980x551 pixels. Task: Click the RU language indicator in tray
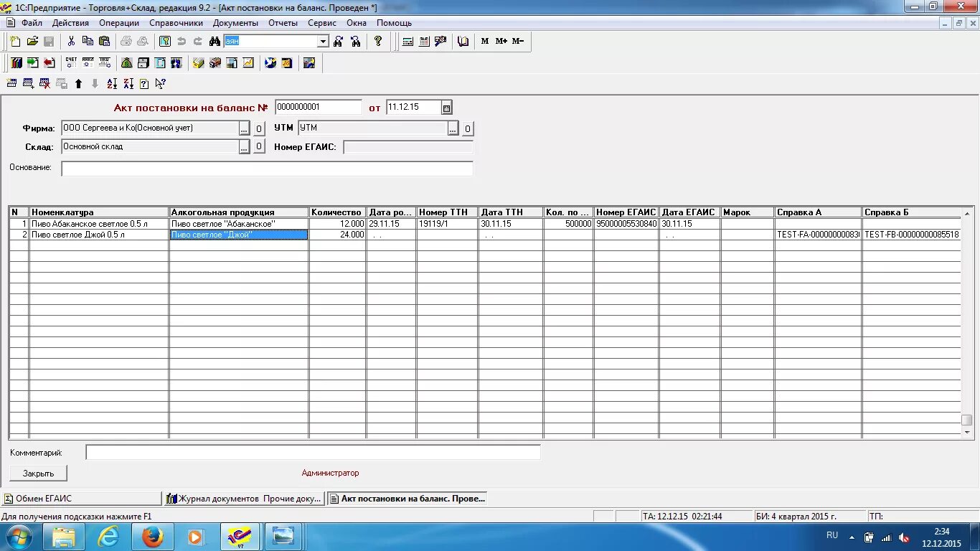tap(832, 535)
